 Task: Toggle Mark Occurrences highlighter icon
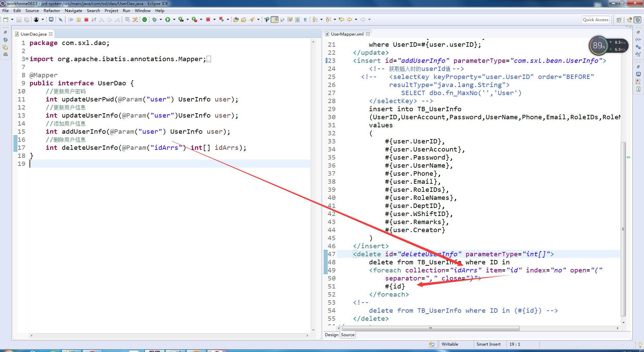[x=274, y=19]
